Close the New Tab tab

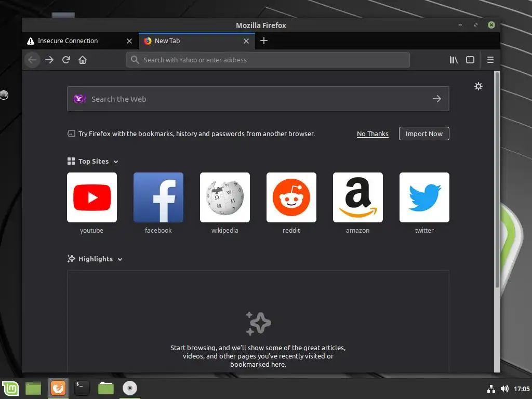click(246, 41)
